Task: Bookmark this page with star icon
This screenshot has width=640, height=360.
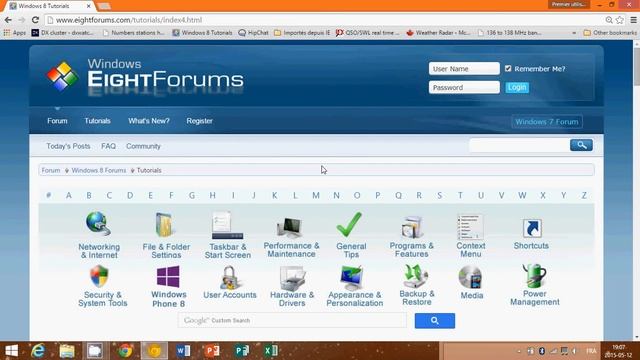Action: [x=620, y=20]
